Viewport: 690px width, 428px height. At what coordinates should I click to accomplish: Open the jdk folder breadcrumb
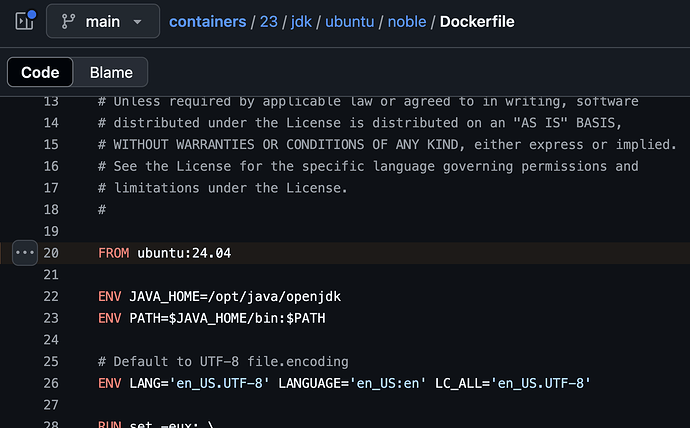(301, 22)
